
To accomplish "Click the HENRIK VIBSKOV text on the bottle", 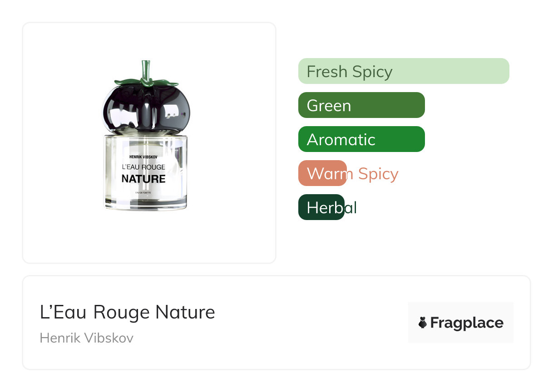I will tap(143, 157).
